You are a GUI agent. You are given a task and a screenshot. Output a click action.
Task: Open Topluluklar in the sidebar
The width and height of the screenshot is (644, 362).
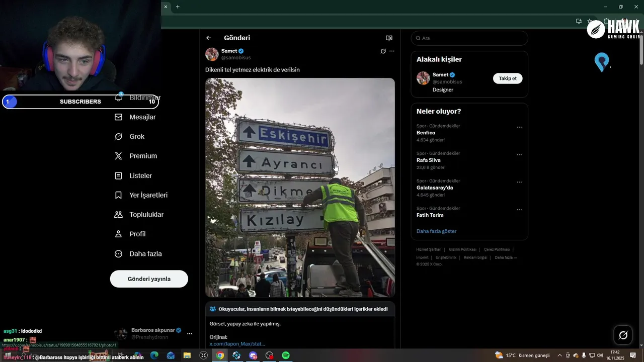(x=139, y=215)
